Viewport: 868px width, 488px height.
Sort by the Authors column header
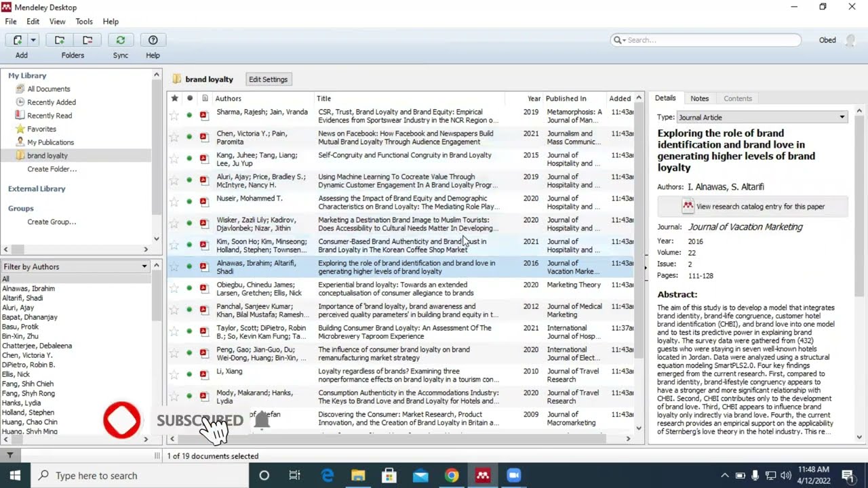(264, 98)
